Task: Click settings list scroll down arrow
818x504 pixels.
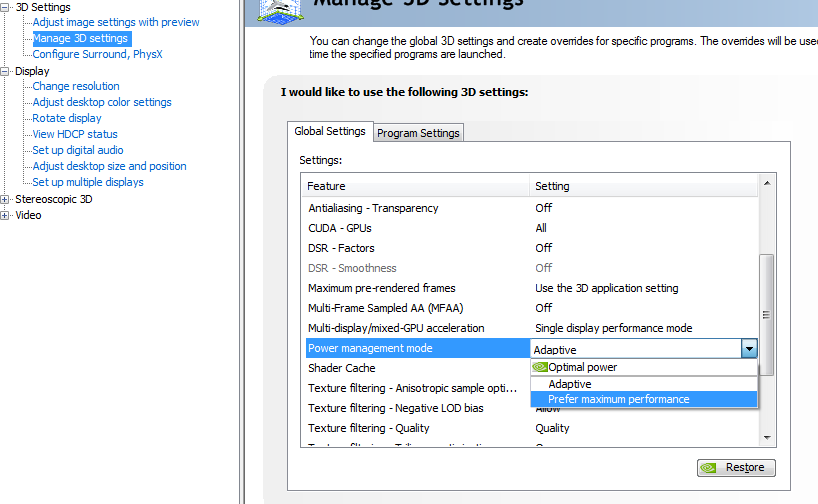Action: click(x=767, y=438)
